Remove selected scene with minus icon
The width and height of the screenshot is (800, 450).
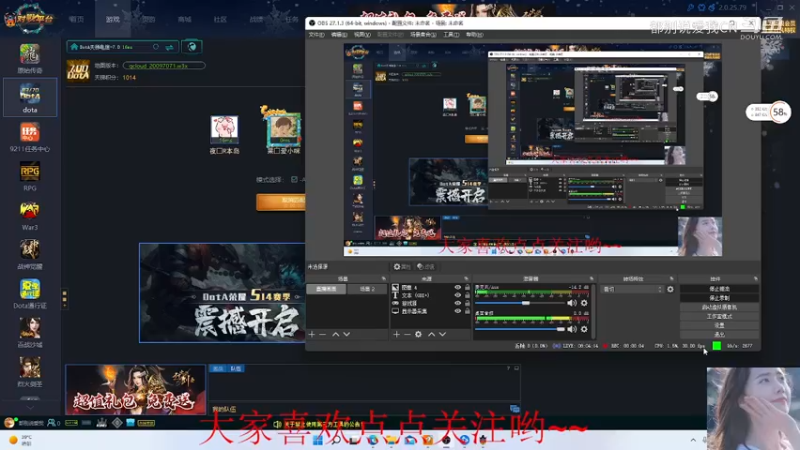tap(322, 334)
